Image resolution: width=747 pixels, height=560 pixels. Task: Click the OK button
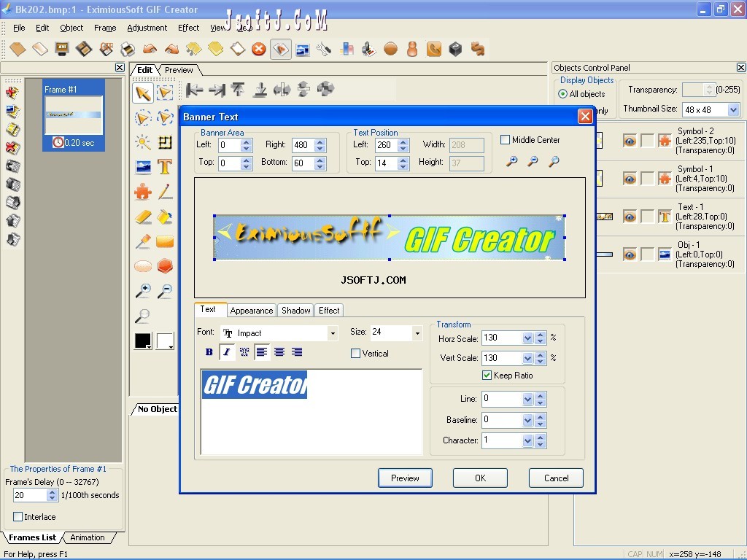(x=480, y=478)
